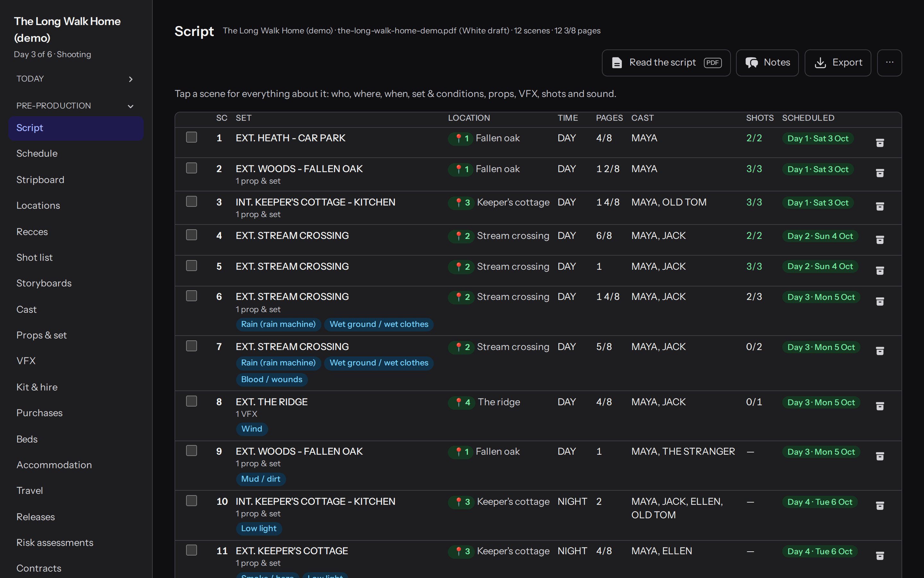
Task: Click Low light tag on scene 10
Action: tap(259, 529)
